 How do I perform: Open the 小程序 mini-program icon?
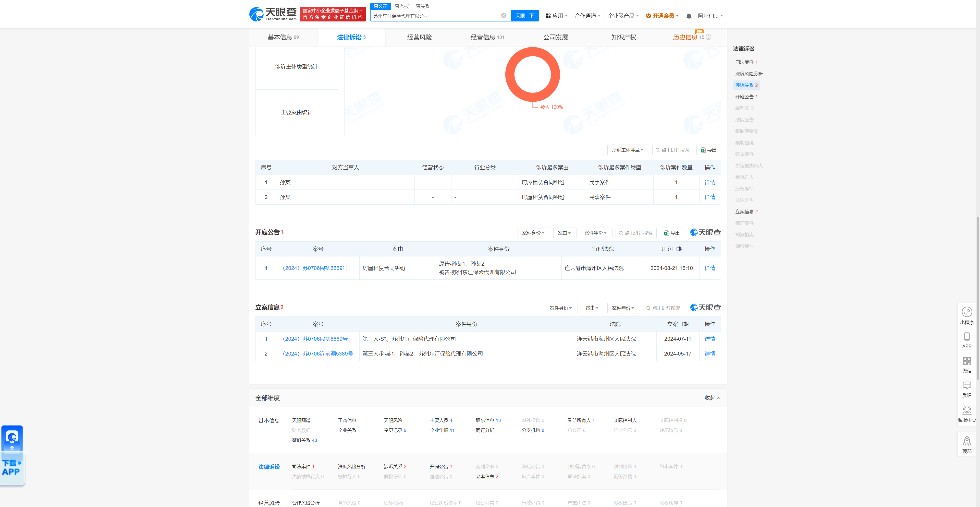pos(967,315)
